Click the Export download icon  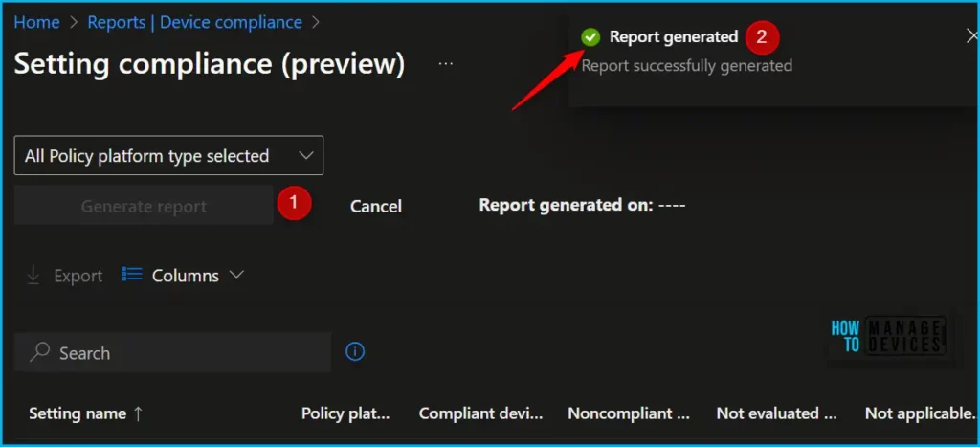coord(33,276)
